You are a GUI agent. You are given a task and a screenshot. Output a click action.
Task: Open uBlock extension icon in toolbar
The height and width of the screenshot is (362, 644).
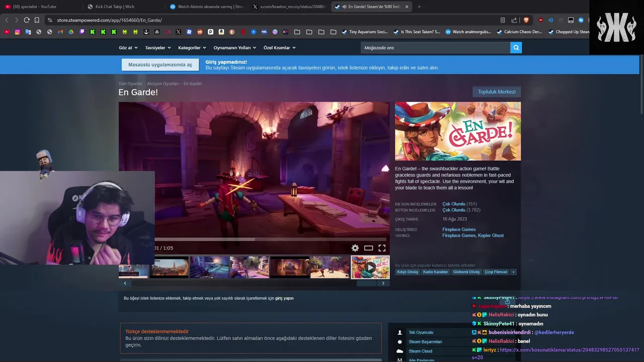pos(541,20)
